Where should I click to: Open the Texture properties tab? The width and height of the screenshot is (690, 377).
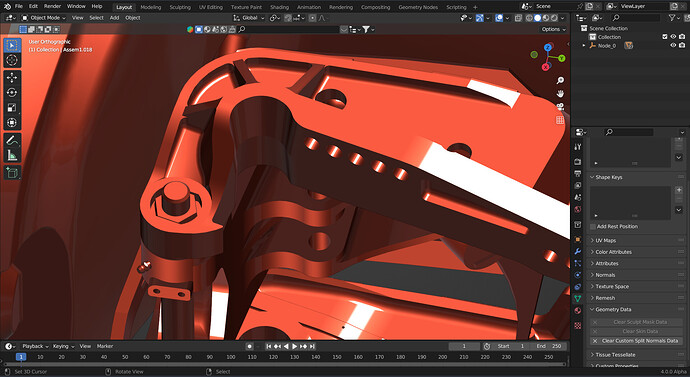(x=578, y=326)
